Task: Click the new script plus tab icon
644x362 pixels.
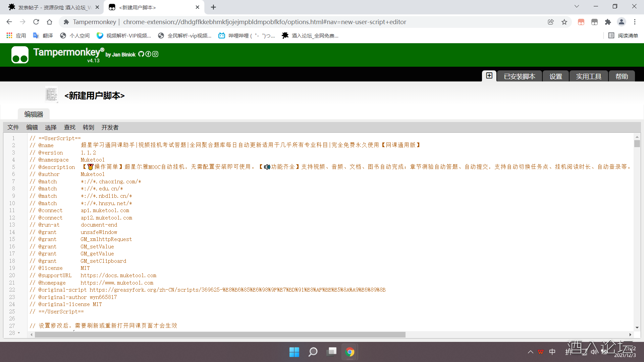Action: click(489, 76)
